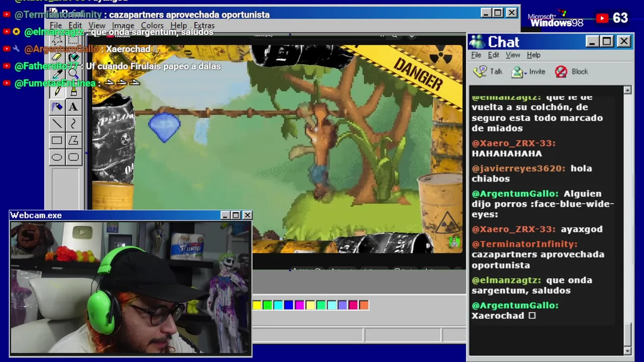Select the Pencil tool
Image resolution: width=644 pixels, height=362 pixels.
tap(57, 90)
